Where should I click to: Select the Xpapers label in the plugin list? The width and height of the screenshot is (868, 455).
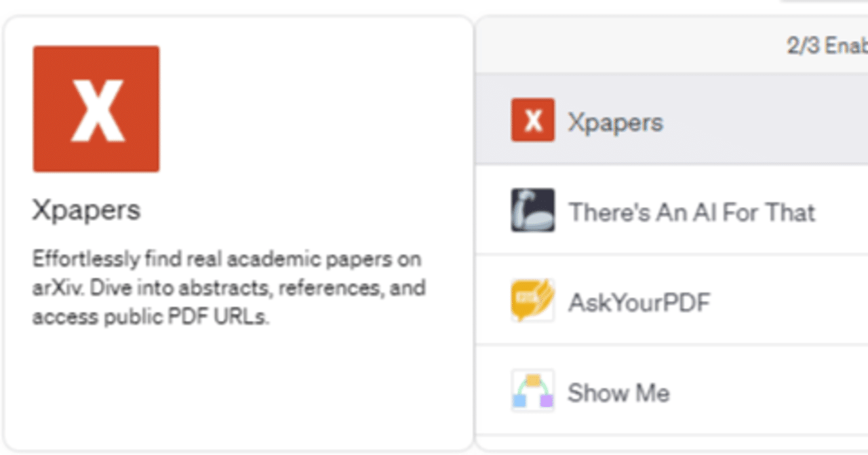615,122
